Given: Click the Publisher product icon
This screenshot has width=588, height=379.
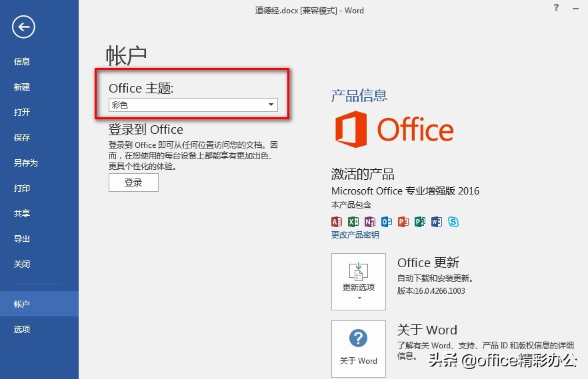Looking at the screenshot, I should click(x=420, y=222).
